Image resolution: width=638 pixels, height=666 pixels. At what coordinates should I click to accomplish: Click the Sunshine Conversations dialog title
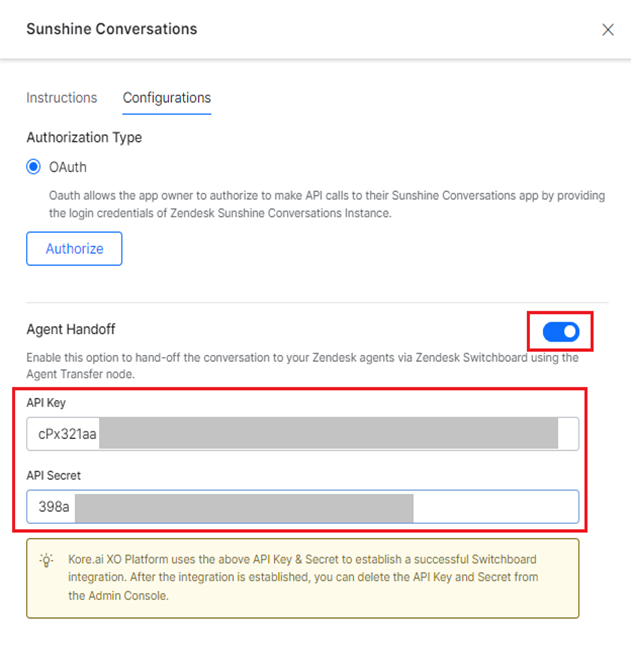111,29
